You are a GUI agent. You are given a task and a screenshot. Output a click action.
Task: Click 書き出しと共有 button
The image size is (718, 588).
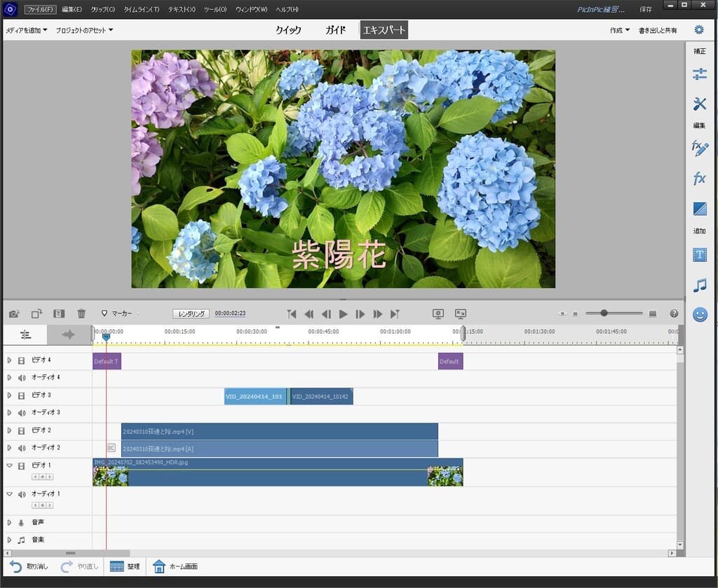pos(657,30)
